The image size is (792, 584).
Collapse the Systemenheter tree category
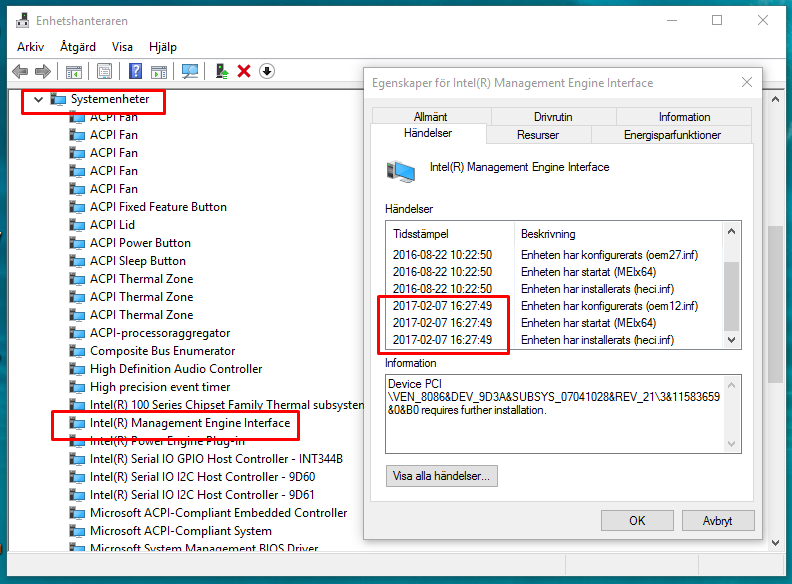pyautogui.click(x=38, y=99)
